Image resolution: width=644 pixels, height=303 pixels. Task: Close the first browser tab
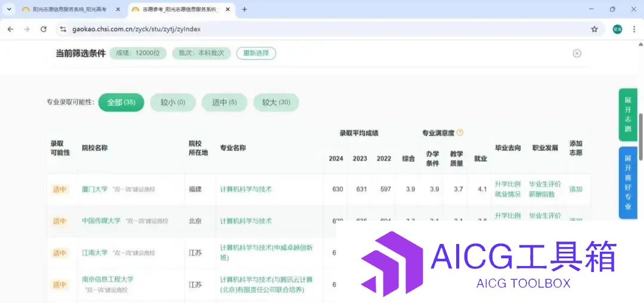(x=118, y=10)
